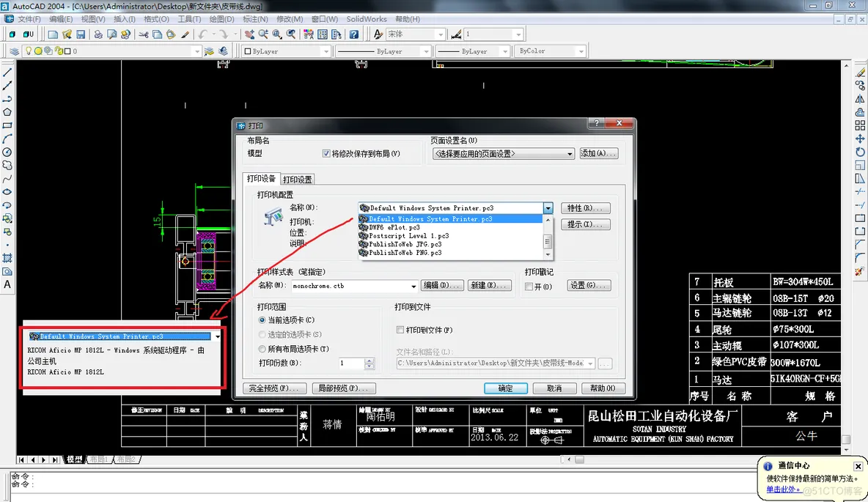Select the 所有布局选项卡(T) radio button

click(262, 349)
